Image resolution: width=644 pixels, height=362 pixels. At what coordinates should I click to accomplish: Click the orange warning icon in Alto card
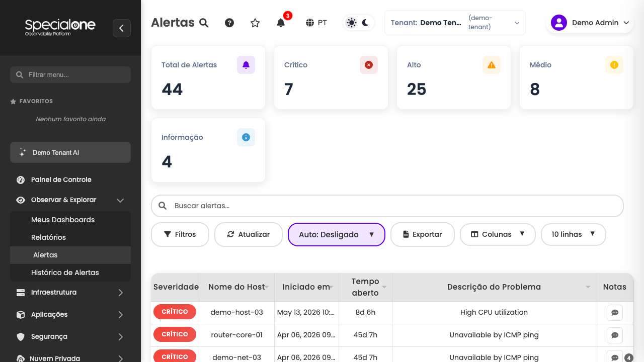(x=492, y=65)
